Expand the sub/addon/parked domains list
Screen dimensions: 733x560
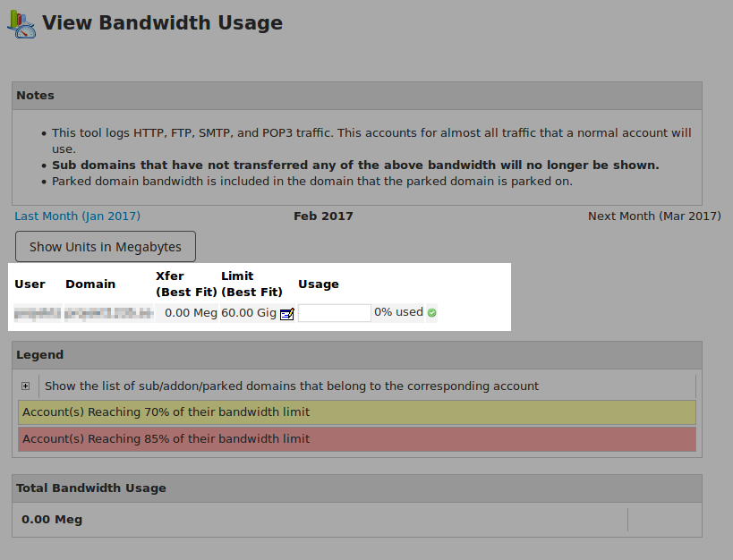(25, 386)
